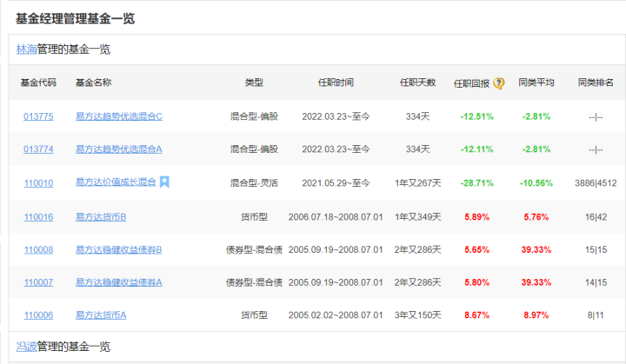
Task: Click the -10.56% category average value
Action: tap(536, 183)
